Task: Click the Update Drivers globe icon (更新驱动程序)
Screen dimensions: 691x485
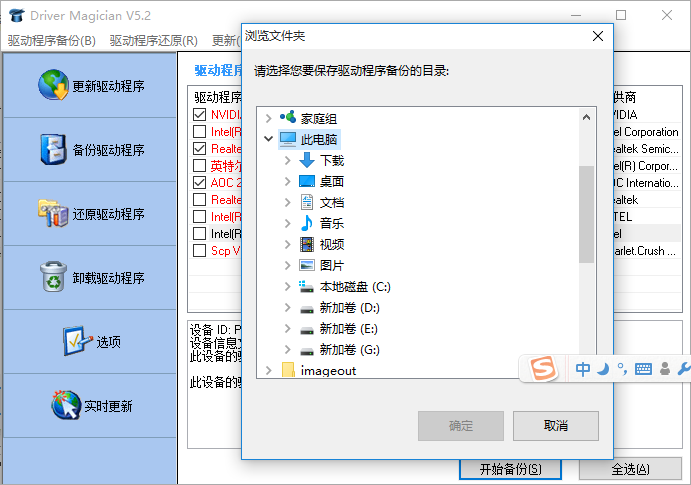Action: [53, 85]
